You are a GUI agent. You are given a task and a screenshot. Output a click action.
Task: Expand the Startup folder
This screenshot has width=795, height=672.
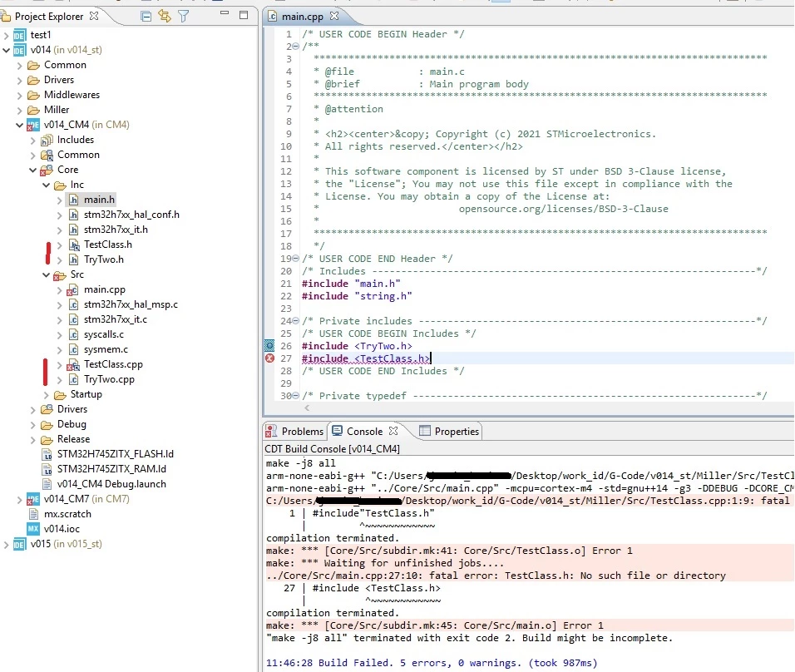[46, 394]
